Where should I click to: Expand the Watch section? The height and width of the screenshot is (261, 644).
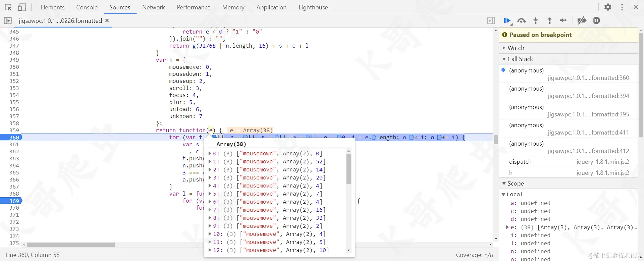(x=569, y=48)
